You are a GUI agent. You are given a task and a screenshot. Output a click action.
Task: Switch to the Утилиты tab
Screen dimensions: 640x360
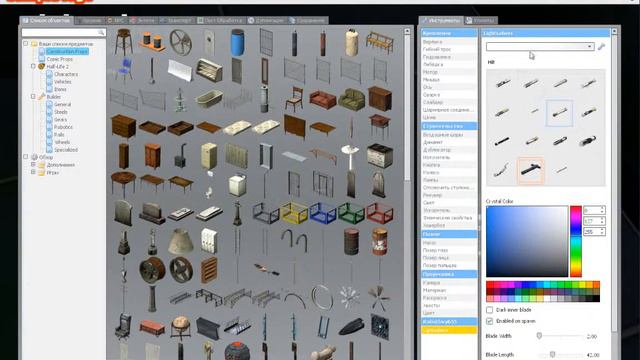pyautogui.click(x=480, y=20)
